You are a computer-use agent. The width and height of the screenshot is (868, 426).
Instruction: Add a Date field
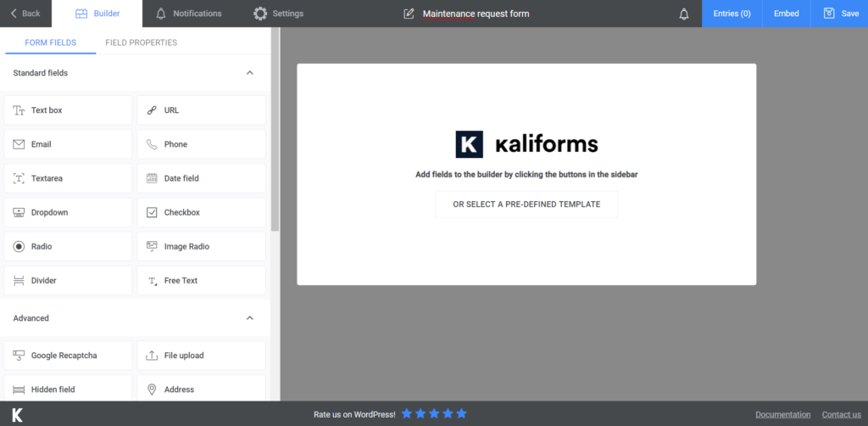click(x=201, y=178)
